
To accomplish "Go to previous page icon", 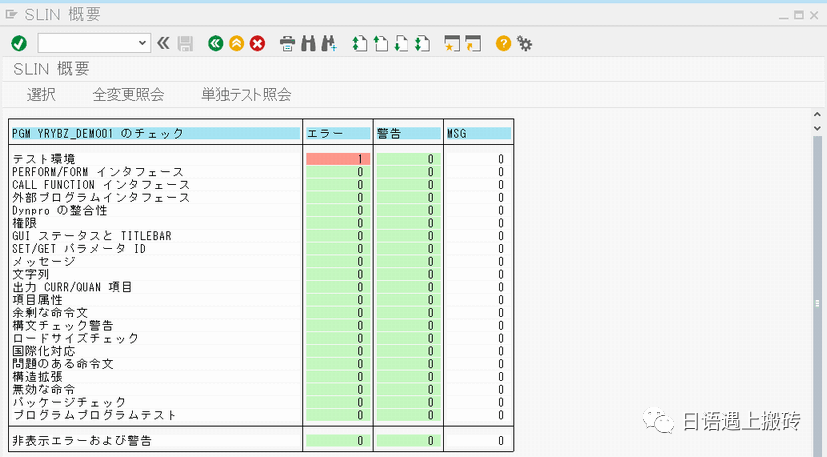I will pyautogui.click(x=380, y=44).
